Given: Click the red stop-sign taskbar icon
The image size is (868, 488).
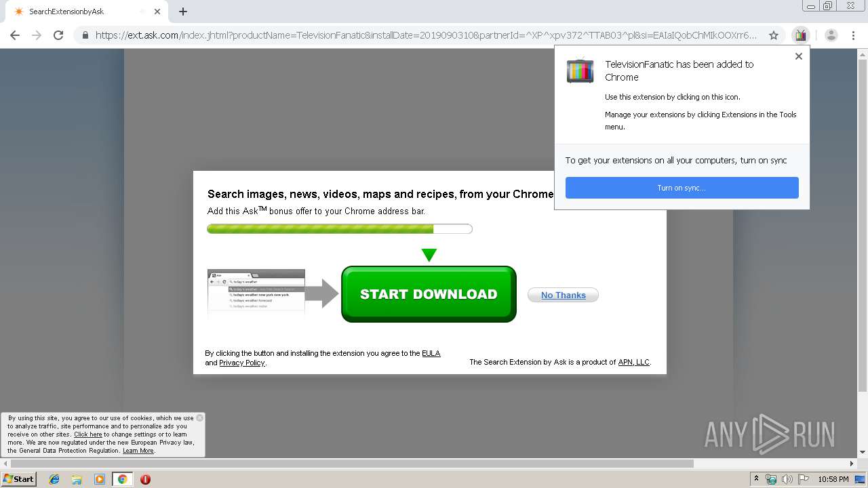Looking at the screenshot, I should point(145,479).
